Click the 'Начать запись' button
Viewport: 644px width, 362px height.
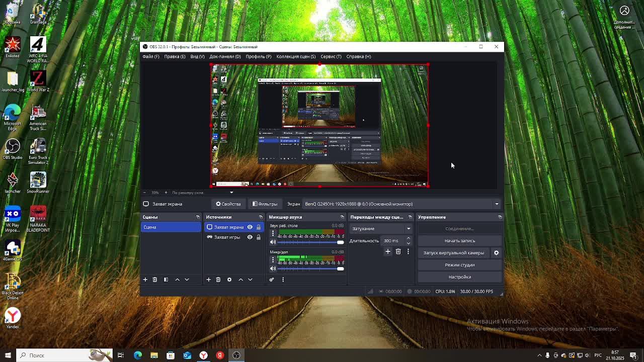click(x=459, y=241)
